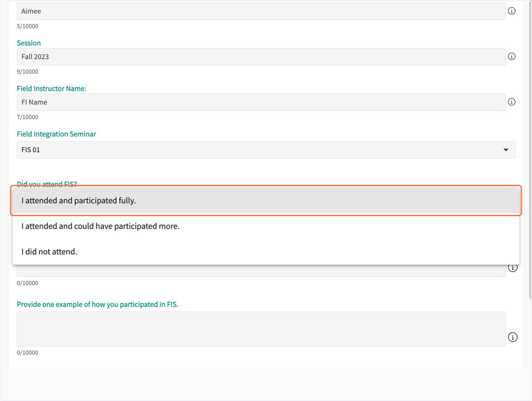Pick the "I did not attend." option
532x401 pixels.
pyautogui.click(x=266, y=252)
